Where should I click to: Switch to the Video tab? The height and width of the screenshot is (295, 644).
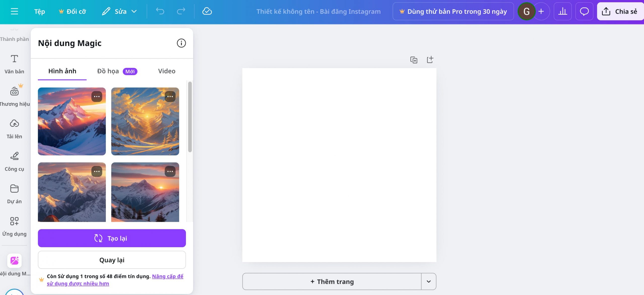point(167,71)
